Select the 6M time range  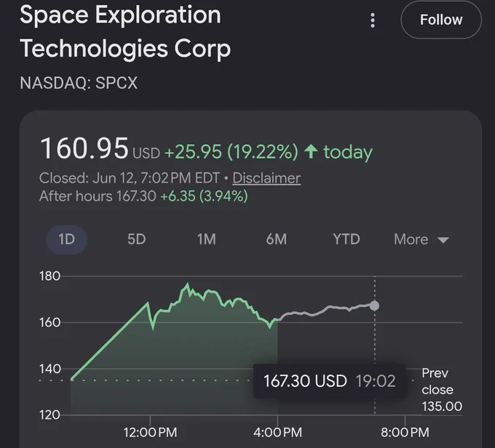click(x=276, y=239)
